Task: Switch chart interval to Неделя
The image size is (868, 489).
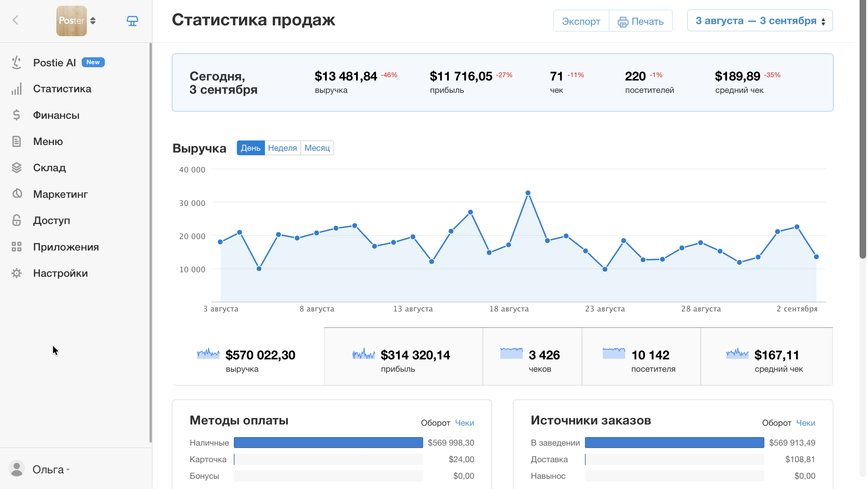Action: point(282,148)
